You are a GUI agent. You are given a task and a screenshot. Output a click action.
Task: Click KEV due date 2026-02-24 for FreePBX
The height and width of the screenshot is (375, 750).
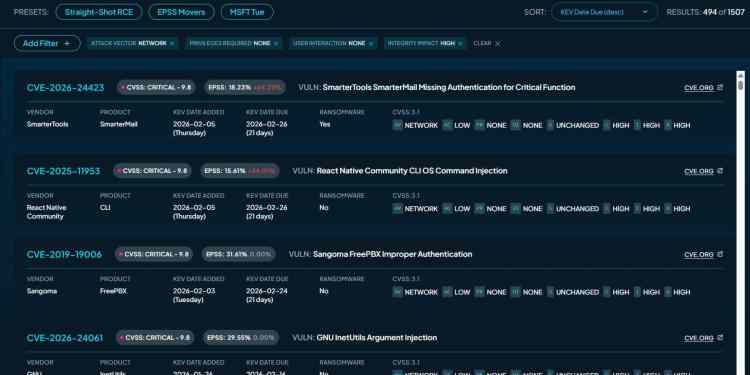(x=267, y=291)
